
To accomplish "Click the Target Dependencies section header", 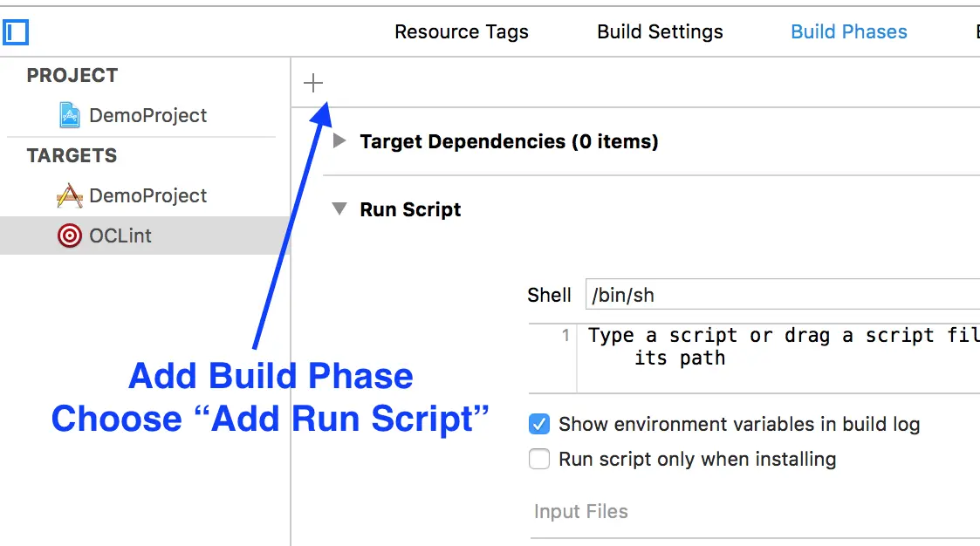I will point(509,141).
